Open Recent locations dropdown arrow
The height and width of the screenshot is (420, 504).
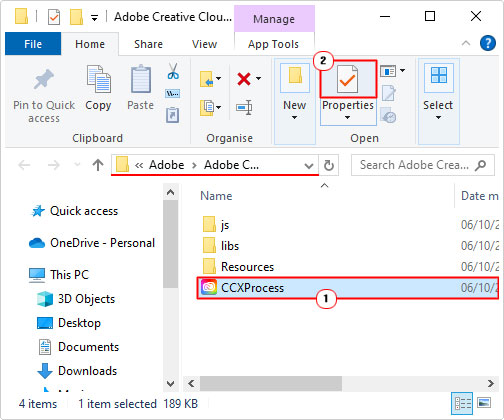click(77, 165)
